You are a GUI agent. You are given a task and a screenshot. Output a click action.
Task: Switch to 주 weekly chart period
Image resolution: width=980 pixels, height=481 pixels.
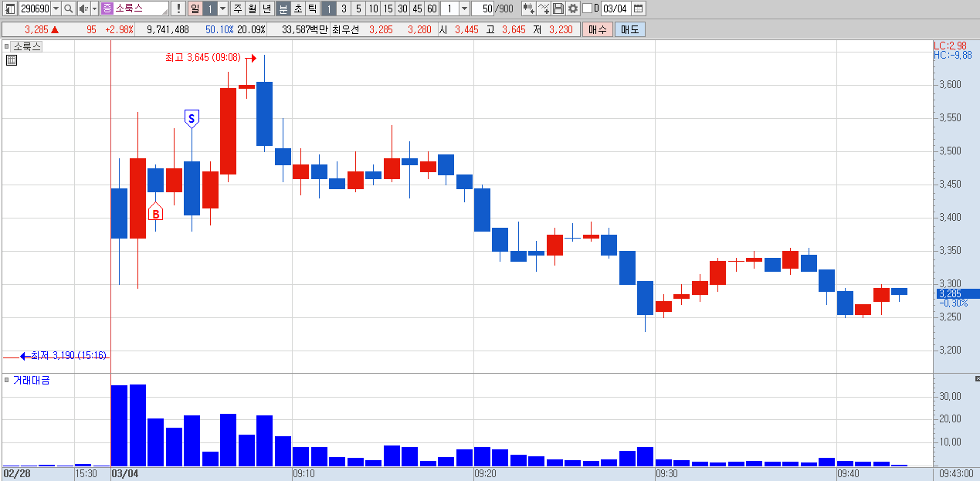point(237,8)
